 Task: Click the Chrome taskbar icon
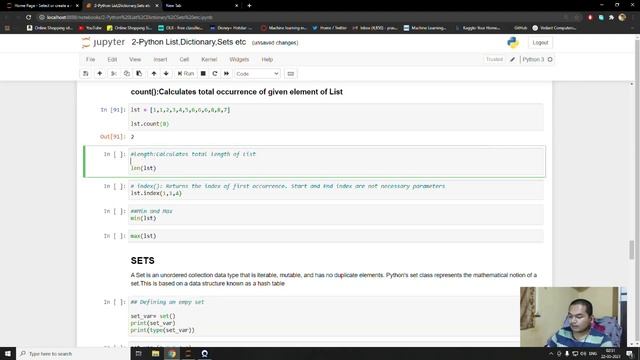172,353
